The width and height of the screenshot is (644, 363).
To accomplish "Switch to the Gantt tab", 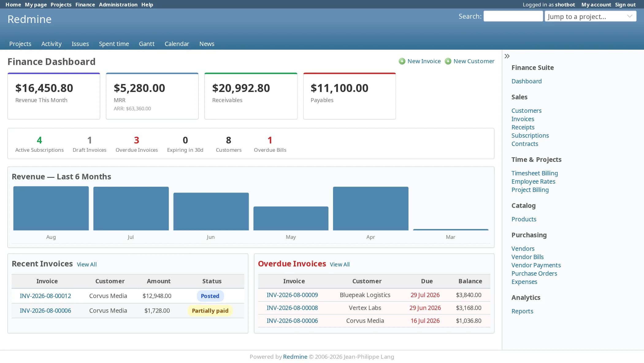I will click(147, 44).
